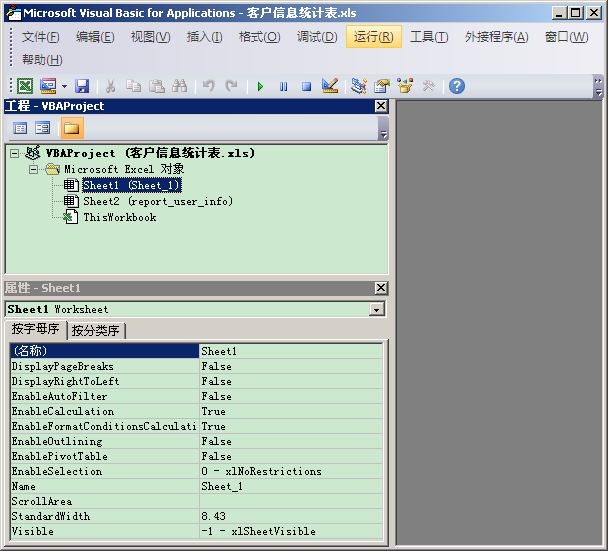Select ThisWorkbook in the project tree
Image resolution: width=608 pixels, height=551 pixels.
pos(119,217)
